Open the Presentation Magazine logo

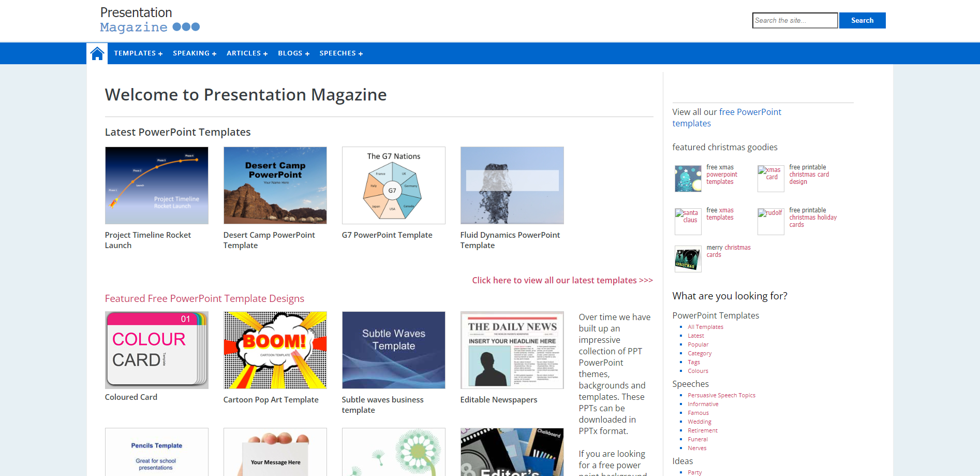[150, 20]
